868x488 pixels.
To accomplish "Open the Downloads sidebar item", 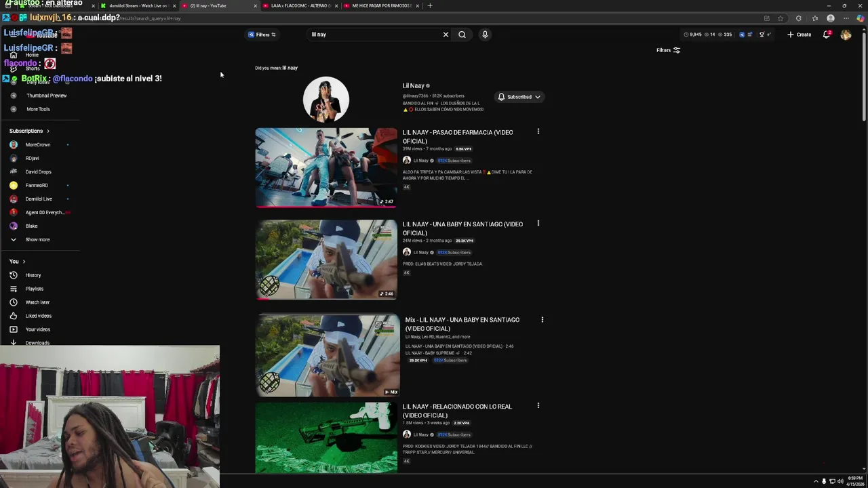I will click(37, 343).
